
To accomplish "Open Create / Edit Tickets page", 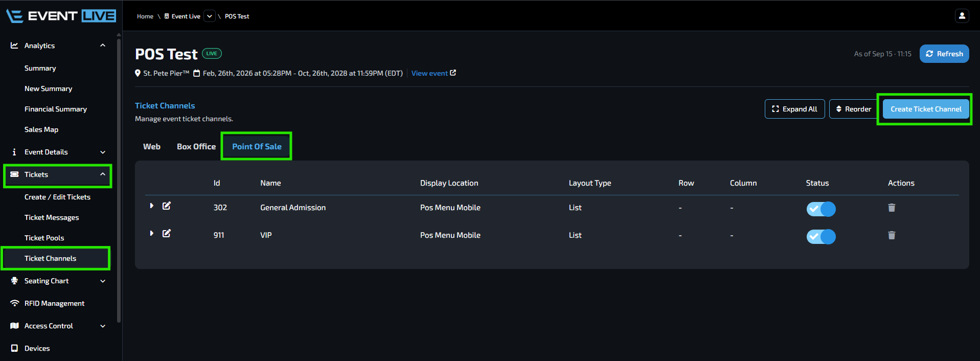I will coord(57,197).
